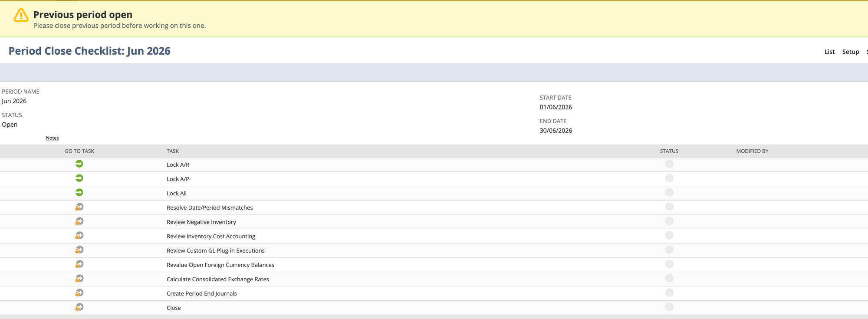Click the period name value Jun 2026
The width and height of the screenshot is (868, 319).
pos(14,101)
